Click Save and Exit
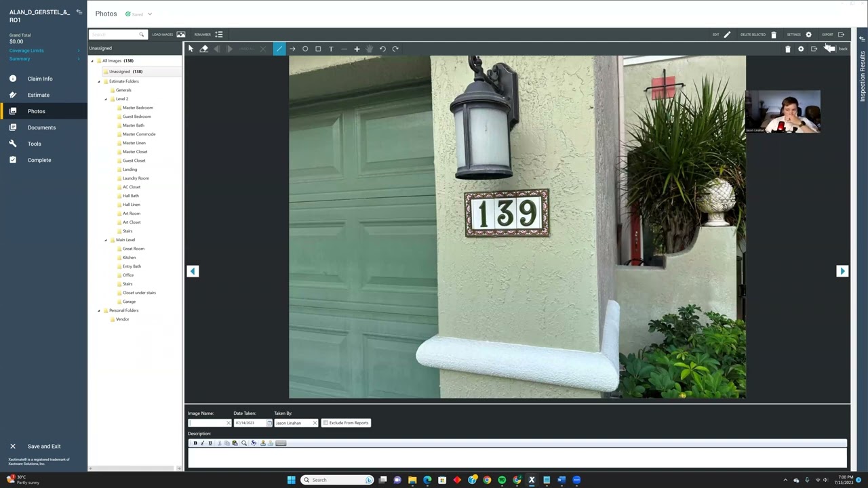 (x=44, y=446)
